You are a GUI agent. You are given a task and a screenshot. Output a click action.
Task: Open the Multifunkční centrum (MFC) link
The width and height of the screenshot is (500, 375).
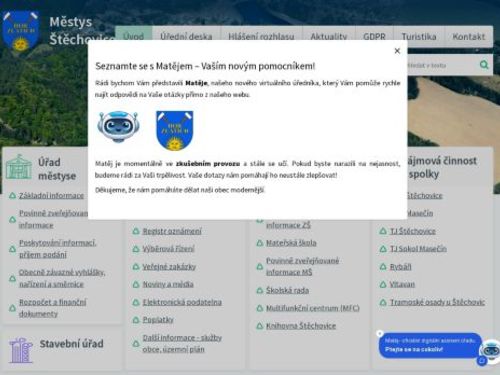tap(313, 308)
